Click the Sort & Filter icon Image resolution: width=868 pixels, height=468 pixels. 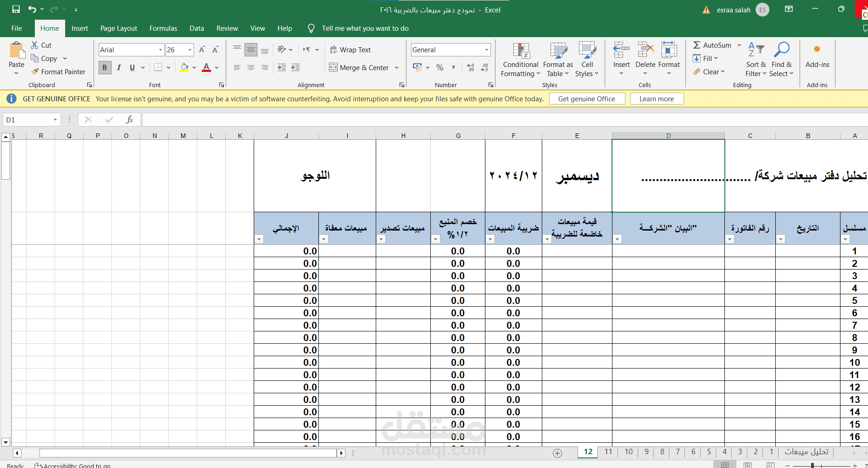click(x=755, y=60)
